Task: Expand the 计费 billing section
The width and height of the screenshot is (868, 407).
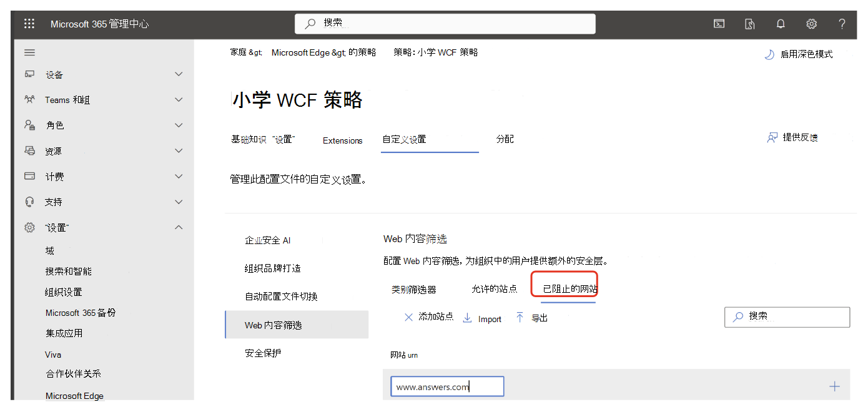Action: coord(179,176)
